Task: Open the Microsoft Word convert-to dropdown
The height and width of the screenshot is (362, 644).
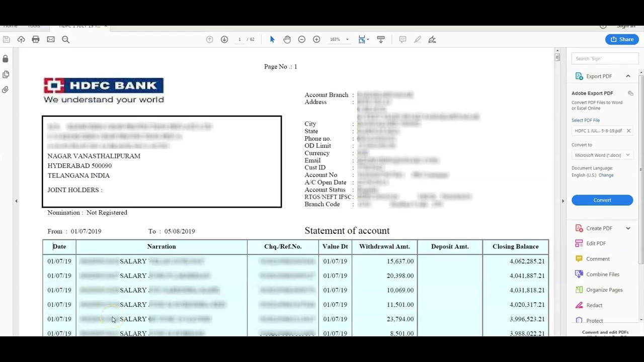Action: tap(602, 155)
